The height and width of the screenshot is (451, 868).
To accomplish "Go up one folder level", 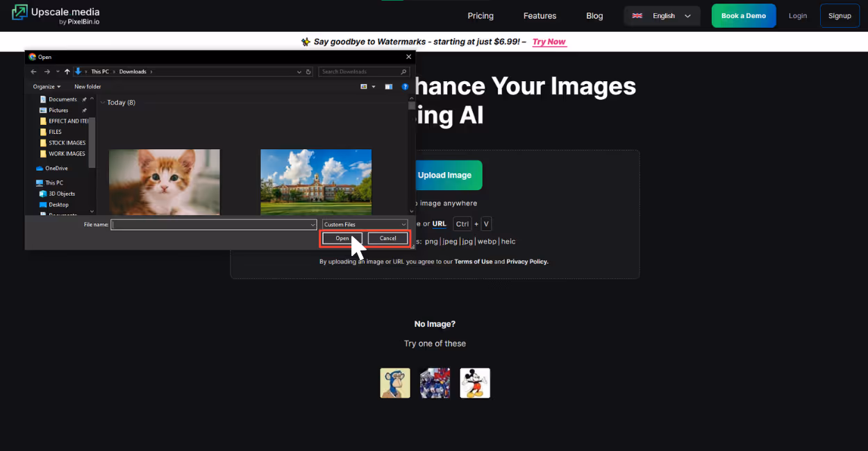I will pyautogui.click(x=67, y=71).
